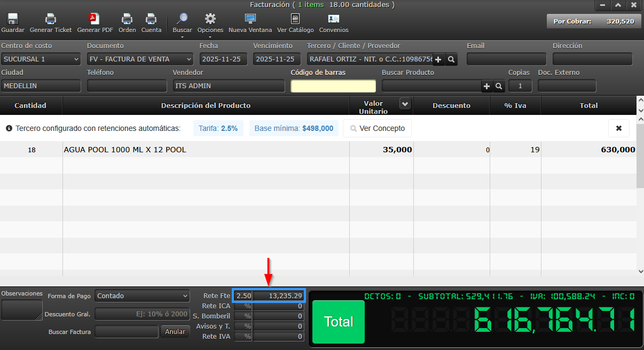Click the green Total button
Screen dimensions: 644x350
(339, 322)
